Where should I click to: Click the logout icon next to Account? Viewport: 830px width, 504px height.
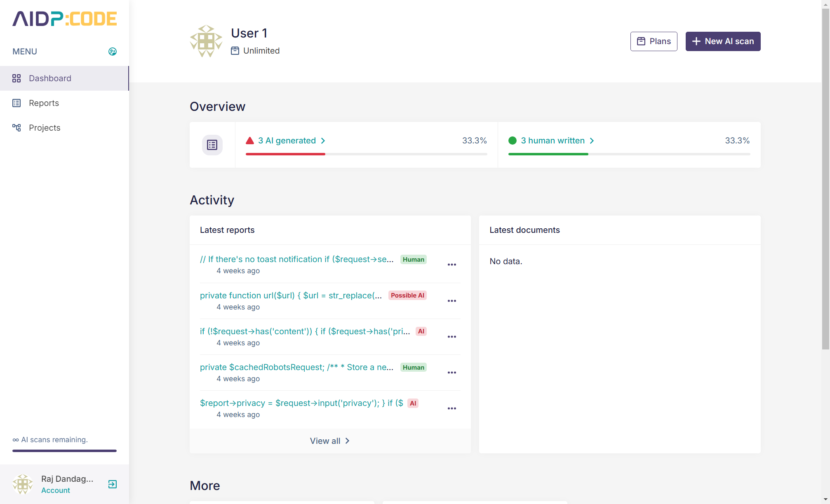tap(112, 484)
